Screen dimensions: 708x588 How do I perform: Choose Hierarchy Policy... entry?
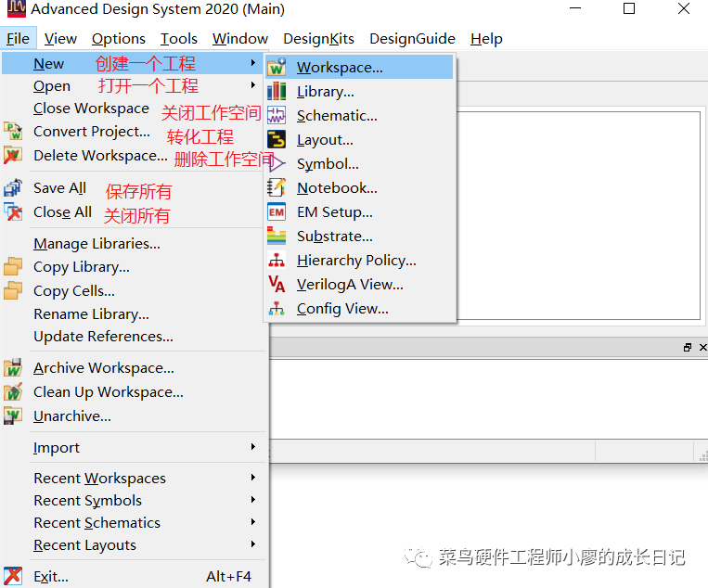click(359, 260)
